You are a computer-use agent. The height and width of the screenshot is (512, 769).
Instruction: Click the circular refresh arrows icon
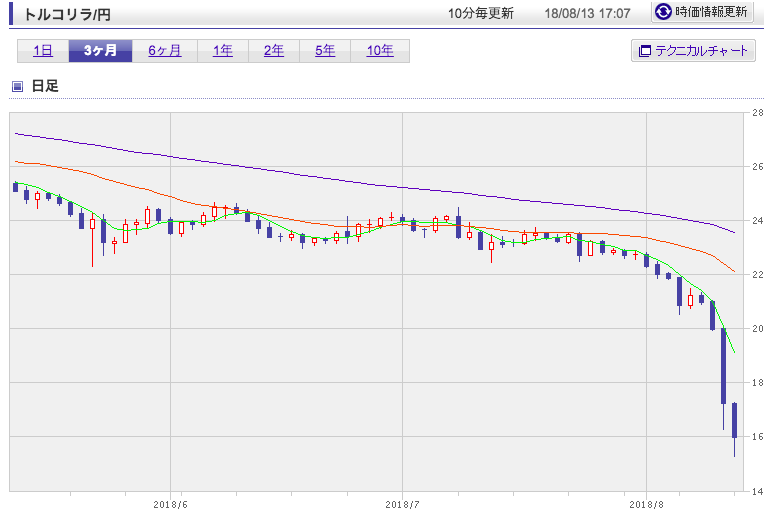[x=663, y=11]
